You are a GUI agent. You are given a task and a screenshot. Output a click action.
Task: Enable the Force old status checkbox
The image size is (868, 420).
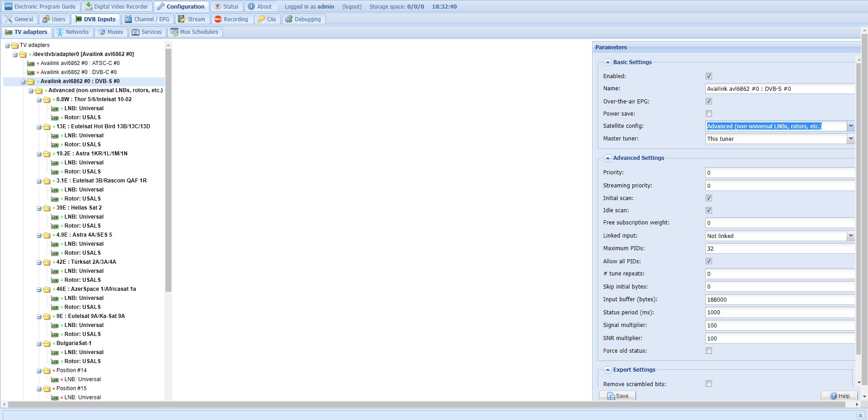click(x=709, y=350)
